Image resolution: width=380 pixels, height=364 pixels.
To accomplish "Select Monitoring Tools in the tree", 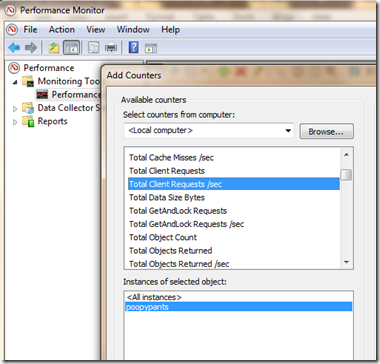I will [69, 81].
